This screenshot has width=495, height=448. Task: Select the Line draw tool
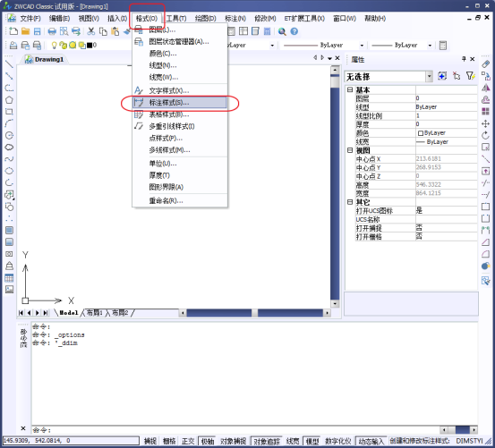point(9,64)
